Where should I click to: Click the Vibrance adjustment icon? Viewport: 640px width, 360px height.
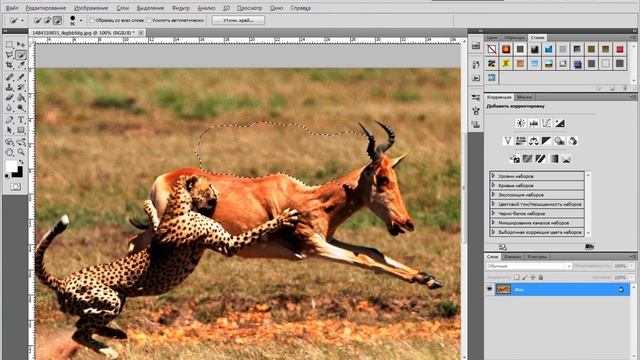508,141
